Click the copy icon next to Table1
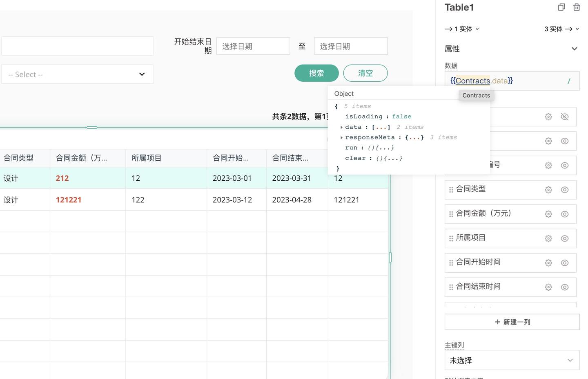Image resolution: width=588 pixels, height=379 pixels. coord(561,7)
